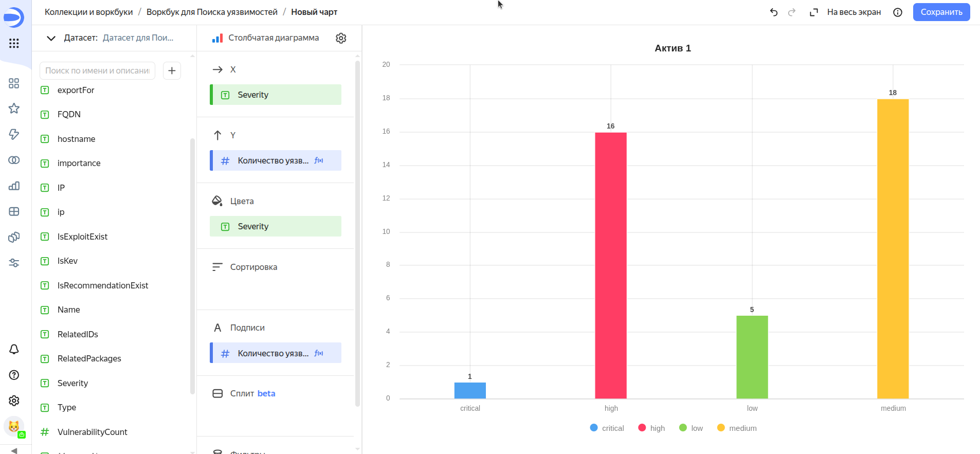This screenshot has width=980, height=454.
Task: Go to Коллекции и воркбуки breadcrumb
Action: [88, 12]
